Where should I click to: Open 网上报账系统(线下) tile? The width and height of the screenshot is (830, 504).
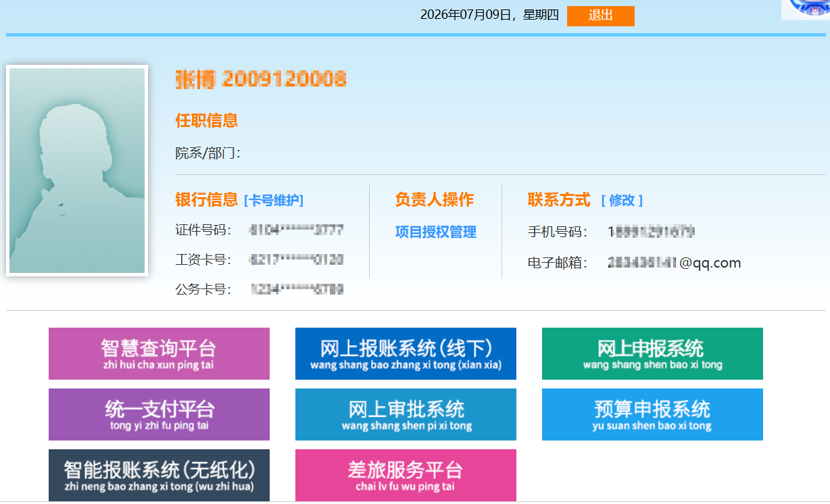coord(406,354)
